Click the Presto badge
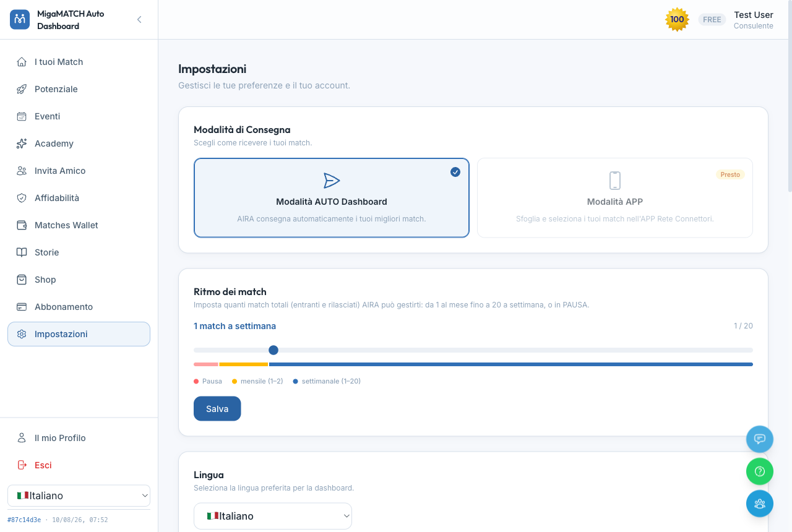Viewport: 792px width, 532px height. (x=730, y=174)
